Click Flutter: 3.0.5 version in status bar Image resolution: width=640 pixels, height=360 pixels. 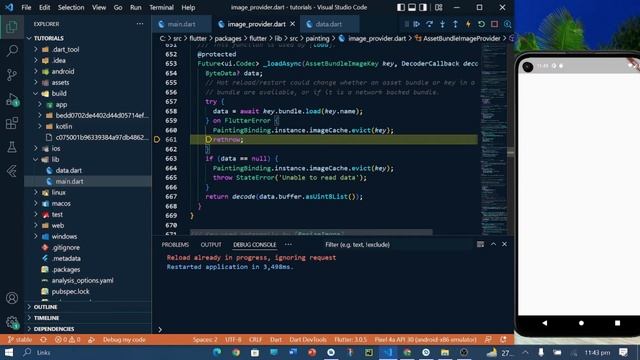[351, 339]
